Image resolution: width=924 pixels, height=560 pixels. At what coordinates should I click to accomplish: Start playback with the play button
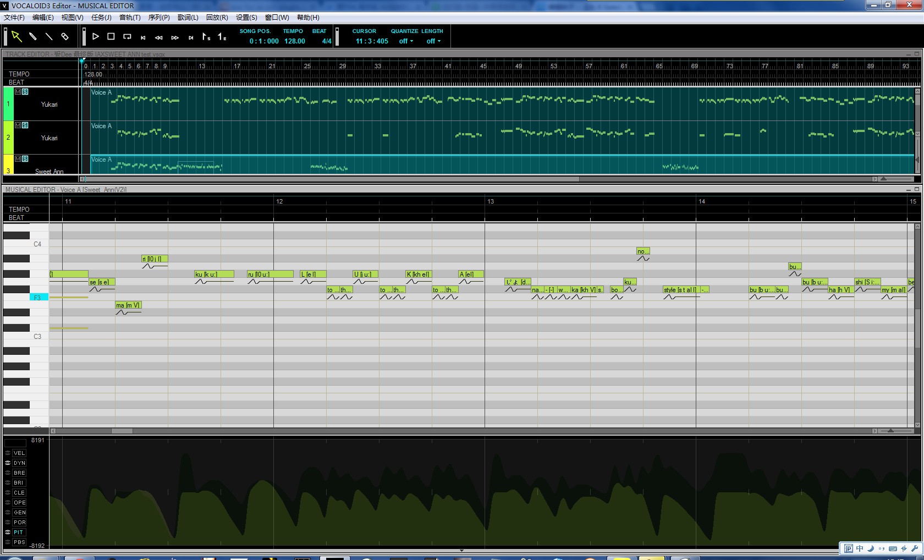pyautogui.click(x=96, y=36)
